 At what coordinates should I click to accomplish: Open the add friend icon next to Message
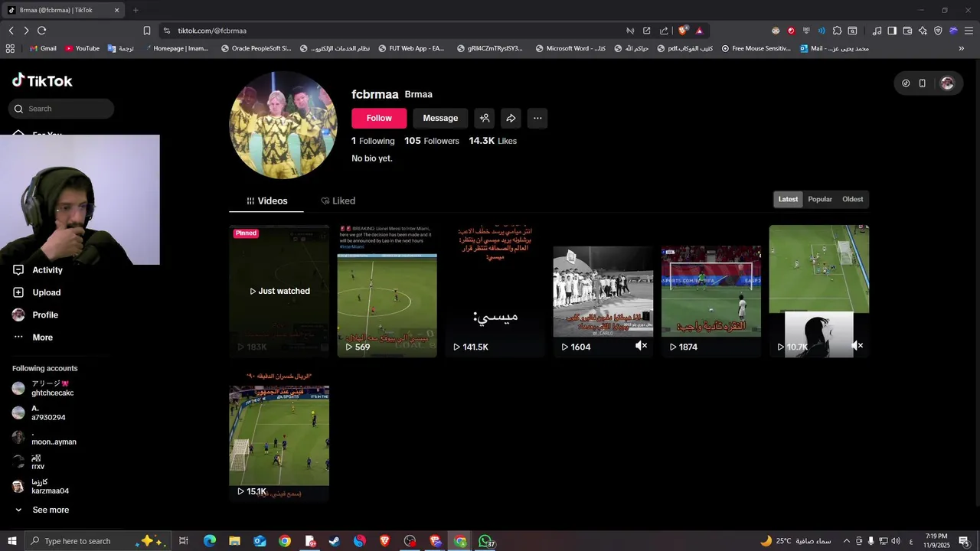[x=484, y=118]
